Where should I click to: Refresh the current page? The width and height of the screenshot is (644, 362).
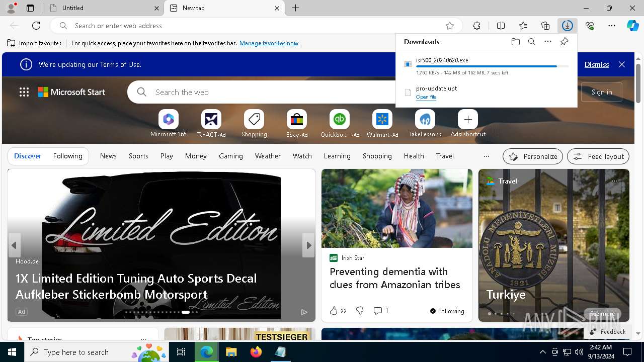click(36, 26)
